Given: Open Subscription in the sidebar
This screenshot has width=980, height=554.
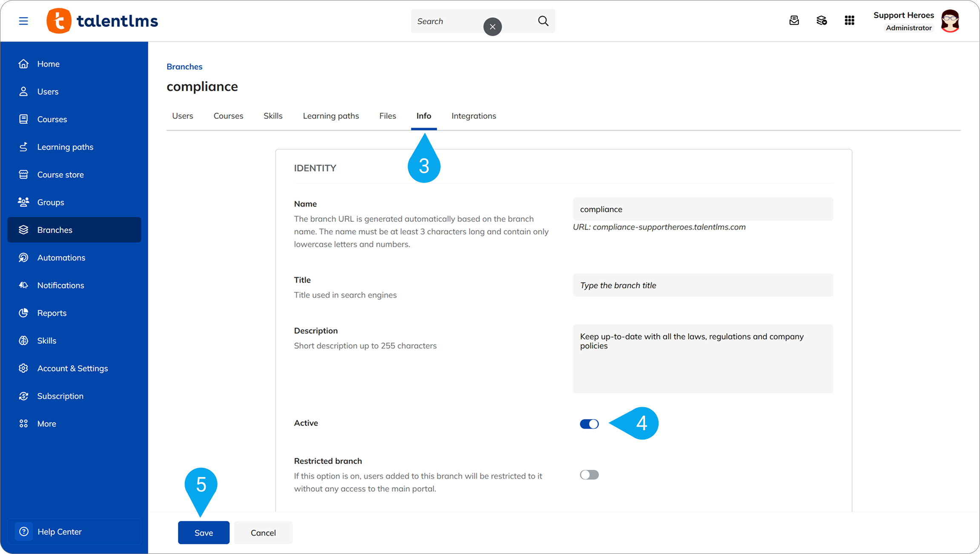Looking at the screenshot, I should [x=74, y=396].
